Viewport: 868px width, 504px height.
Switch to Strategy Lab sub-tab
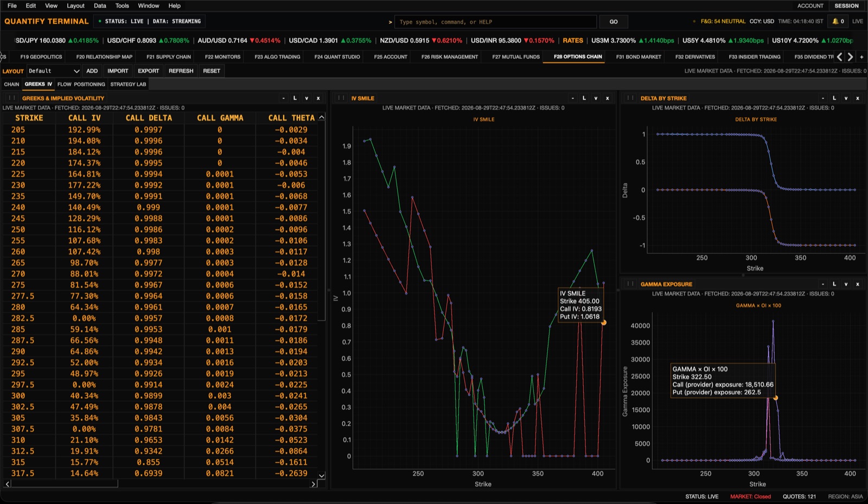click(128, 84)
